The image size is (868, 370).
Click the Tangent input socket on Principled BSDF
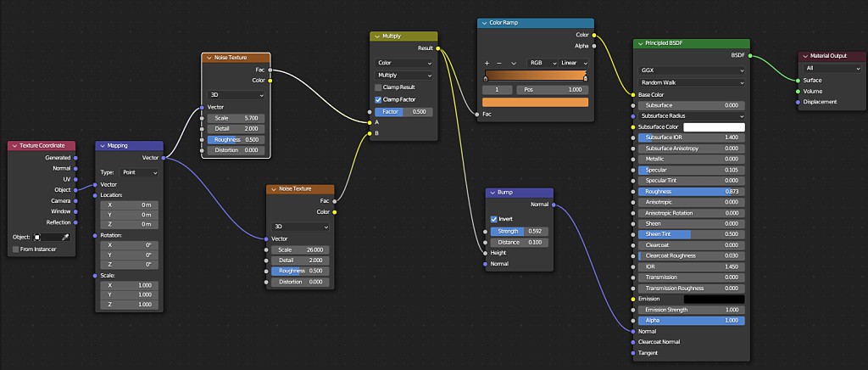(x=632, y=353)
